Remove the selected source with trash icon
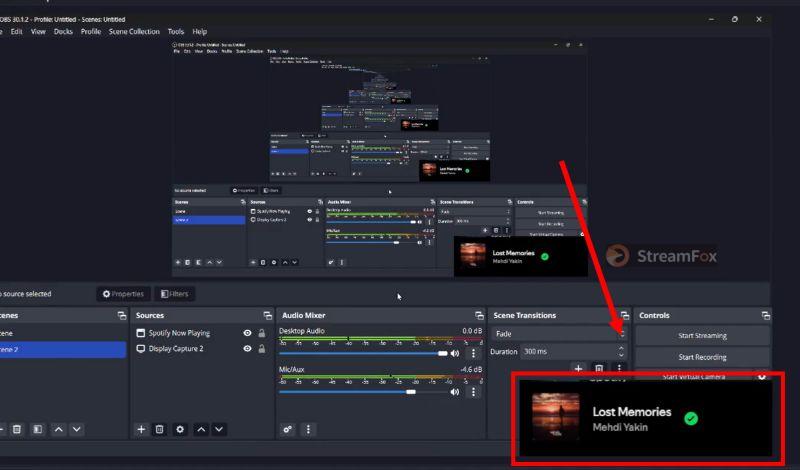Image resolution: width=800 pixels, height=470 pixels. pyautogui.click(x=159, y=429)
